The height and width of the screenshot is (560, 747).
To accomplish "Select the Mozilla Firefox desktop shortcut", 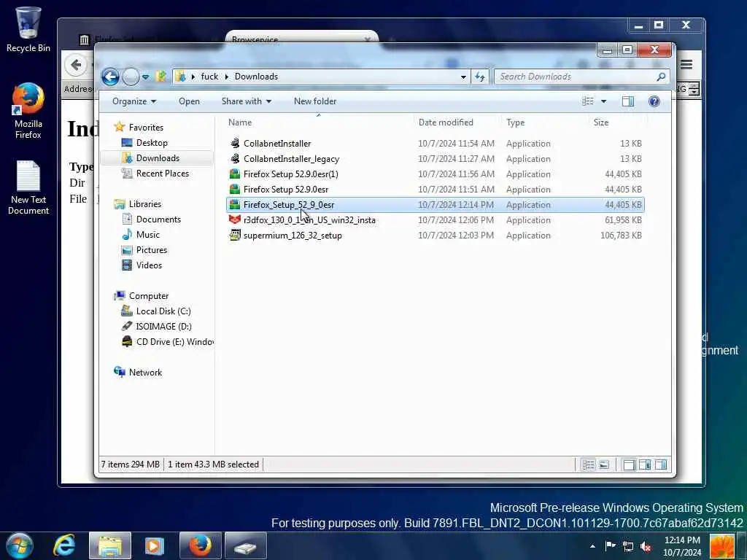I will pos(28,112).
